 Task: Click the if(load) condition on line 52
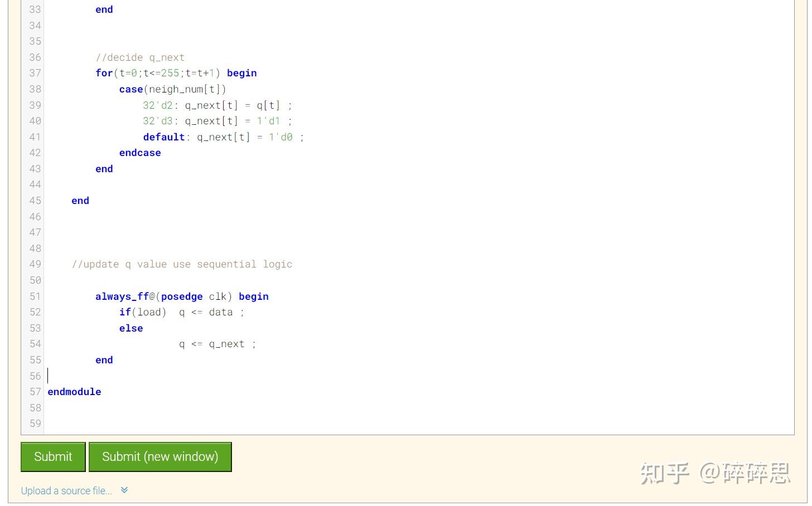coord(144,312)
